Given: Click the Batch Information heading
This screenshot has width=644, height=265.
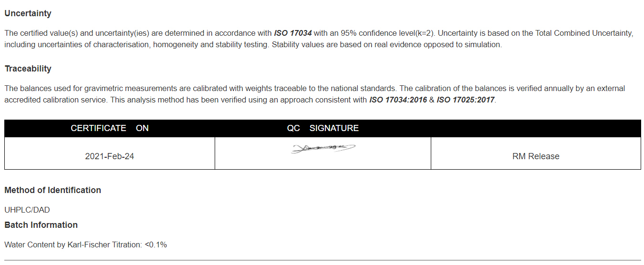Looking at the screenshot, I should 41,225.
